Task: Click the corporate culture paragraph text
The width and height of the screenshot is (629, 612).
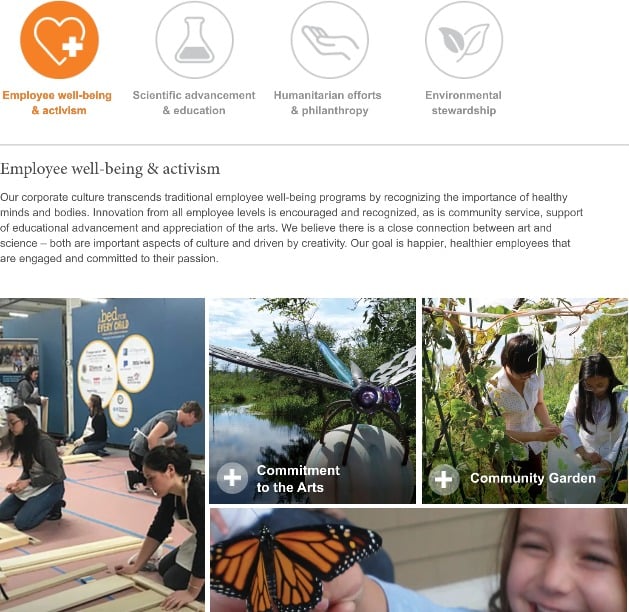Action: click(292, 228)
